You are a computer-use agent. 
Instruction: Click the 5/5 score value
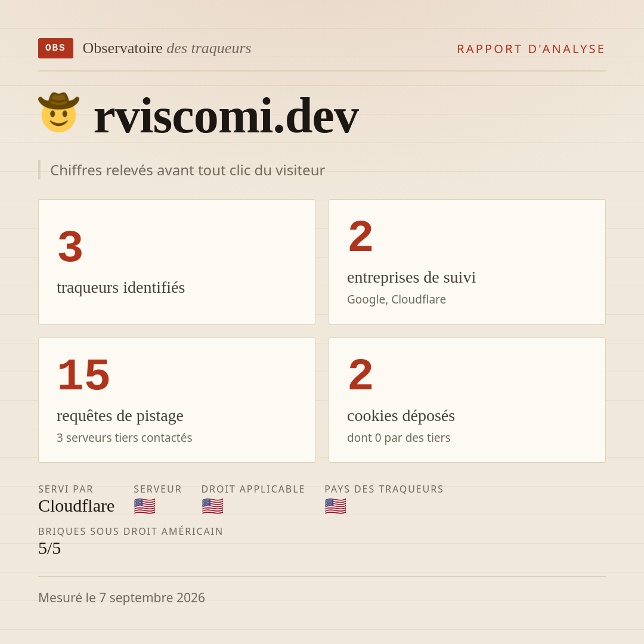(x=49, y=549)
